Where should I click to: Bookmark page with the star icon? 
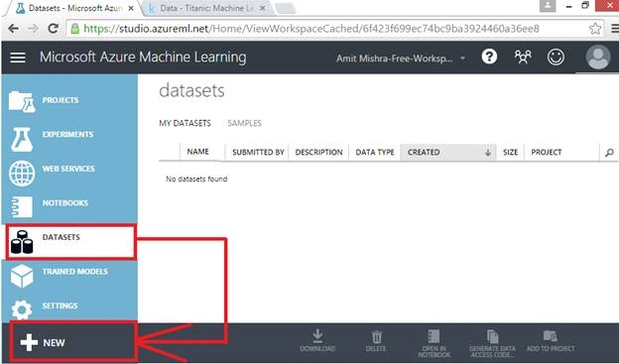click(x=595, y=29)
